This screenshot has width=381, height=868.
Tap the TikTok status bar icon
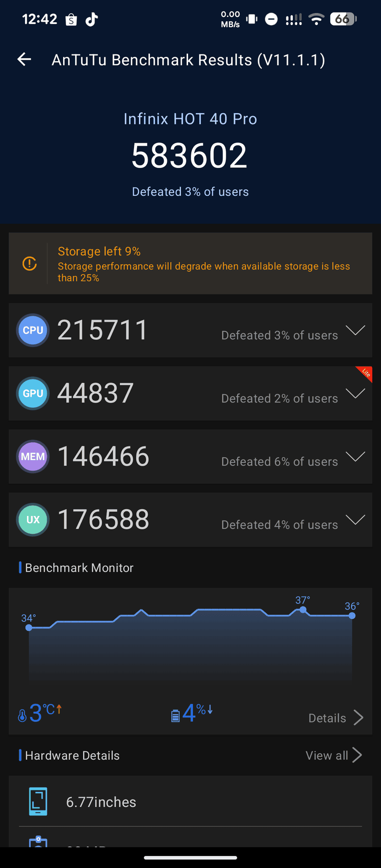92,19
